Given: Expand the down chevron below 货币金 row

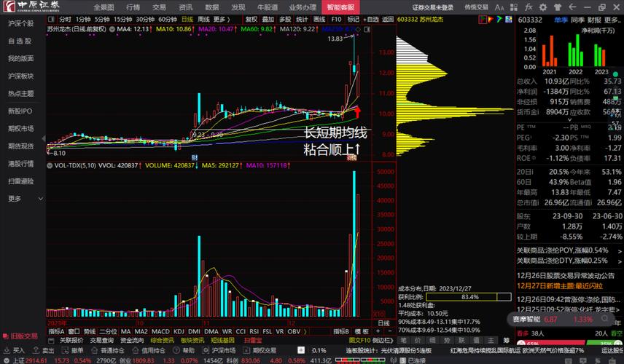Looking at the screenshot, I should tap(569, 119).
